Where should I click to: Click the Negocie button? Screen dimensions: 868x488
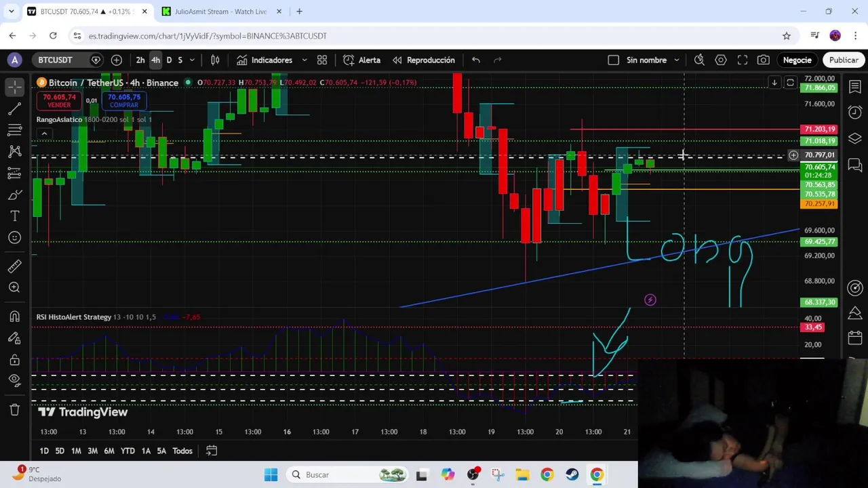(797, 60)
